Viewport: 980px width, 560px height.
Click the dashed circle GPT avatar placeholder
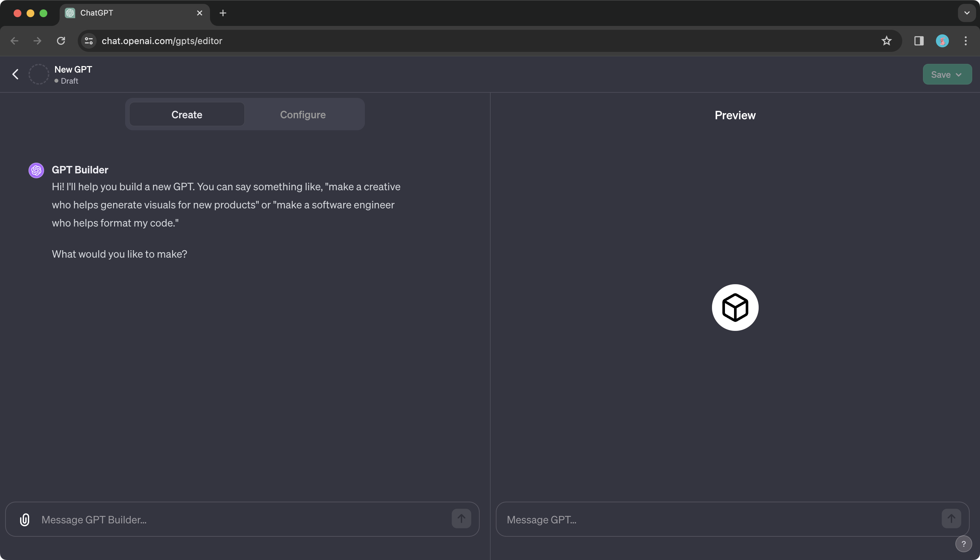[39, 74]
